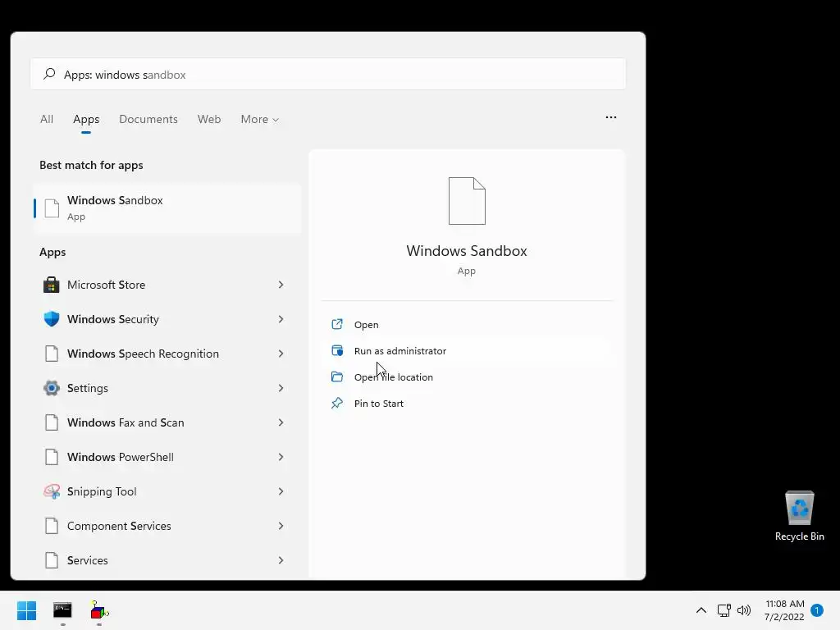Expand Windows Fax and Scan chevron

[281, 422]
